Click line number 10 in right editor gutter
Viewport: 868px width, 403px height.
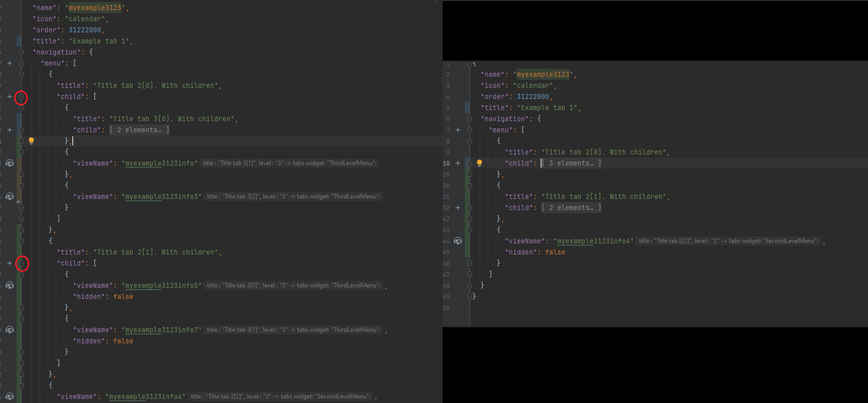click(446, 163)
